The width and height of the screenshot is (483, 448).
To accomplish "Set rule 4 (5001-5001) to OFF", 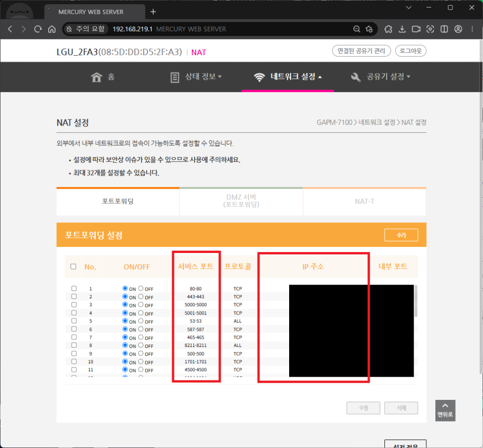I will (141, 313).
